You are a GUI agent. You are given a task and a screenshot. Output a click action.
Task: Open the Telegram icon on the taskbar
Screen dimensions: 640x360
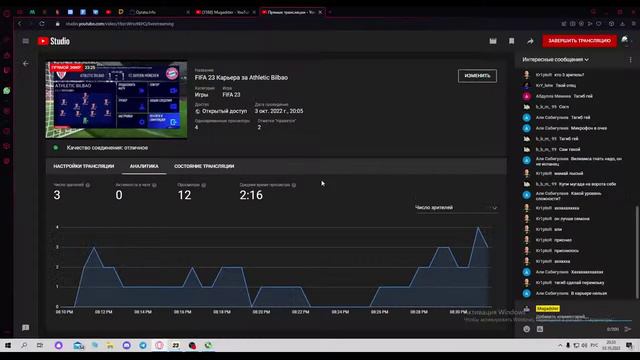[143, 345]
